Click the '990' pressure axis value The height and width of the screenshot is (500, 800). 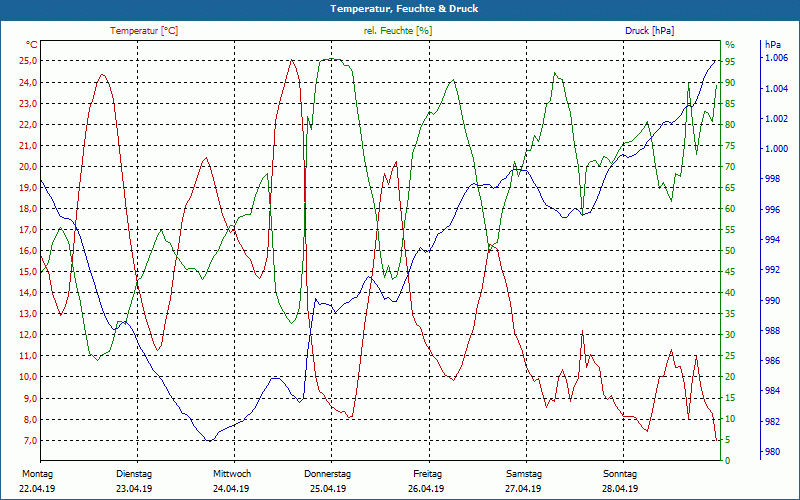pyautogui.click(x=771, y=301)
